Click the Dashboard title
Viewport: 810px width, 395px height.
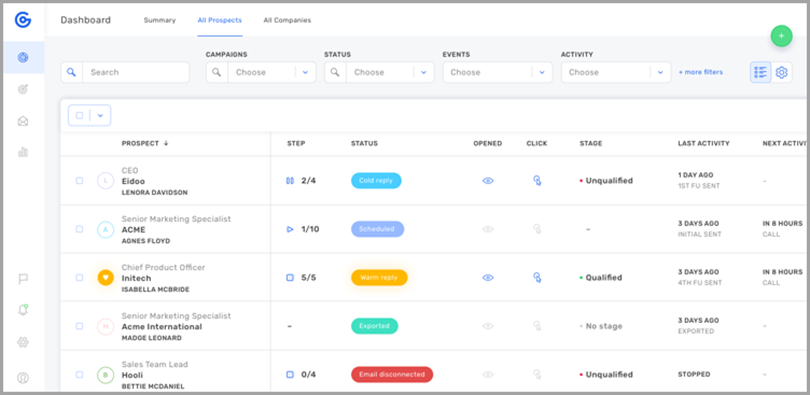coord(86,20)
